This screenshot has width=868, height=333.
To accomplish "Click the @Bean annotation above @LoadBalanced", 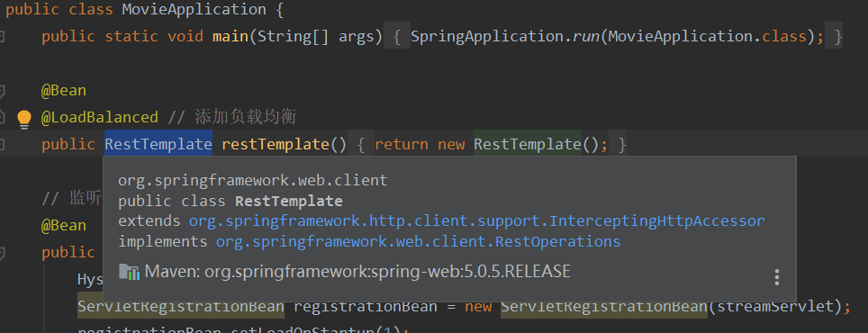I will 64,91.
